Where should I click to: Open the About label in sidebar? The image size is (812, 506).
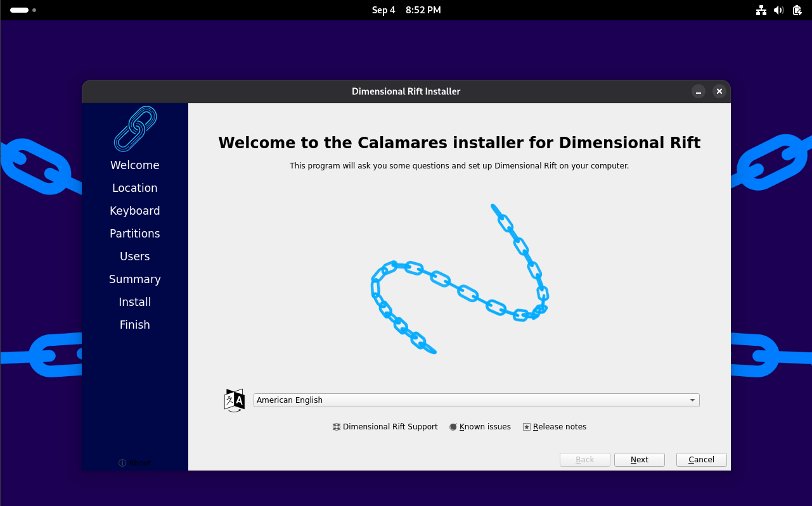(x=139, y=463)
